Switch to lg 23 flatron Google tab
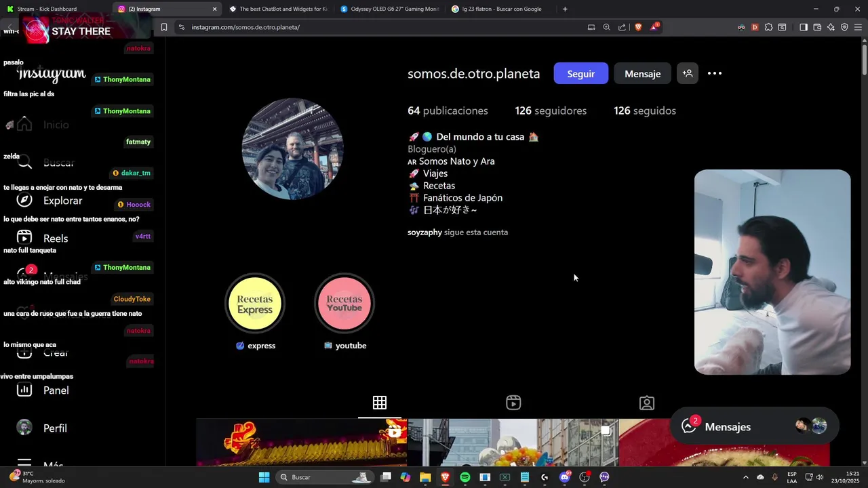 500,9
